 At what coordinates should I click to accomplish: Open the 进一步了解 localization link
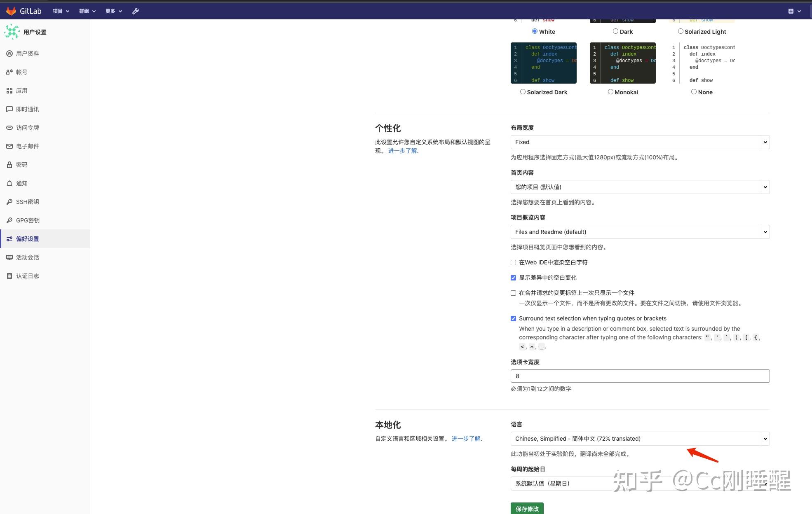click(466, 439)
